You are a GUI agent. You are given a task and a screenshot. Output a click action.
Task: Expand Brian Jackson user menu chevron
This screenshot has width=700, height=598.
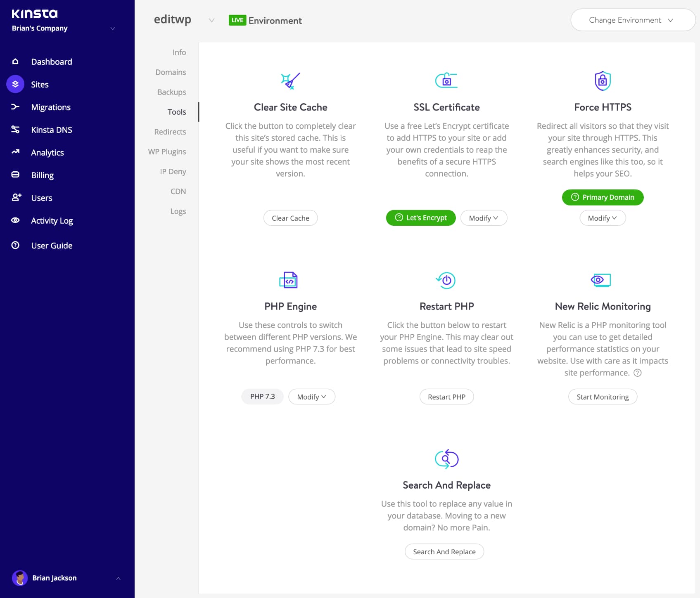coord(118,578)
